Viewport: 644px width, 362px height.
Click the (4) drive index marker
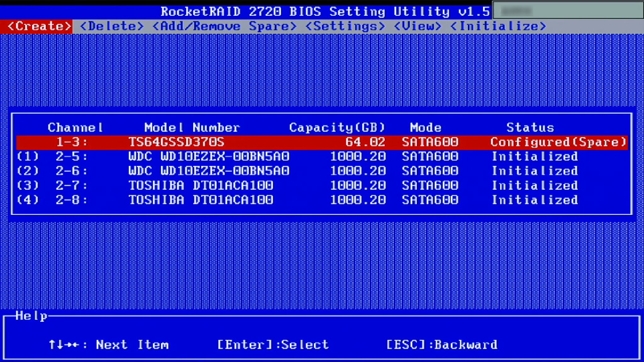click(x=28, y=200)
